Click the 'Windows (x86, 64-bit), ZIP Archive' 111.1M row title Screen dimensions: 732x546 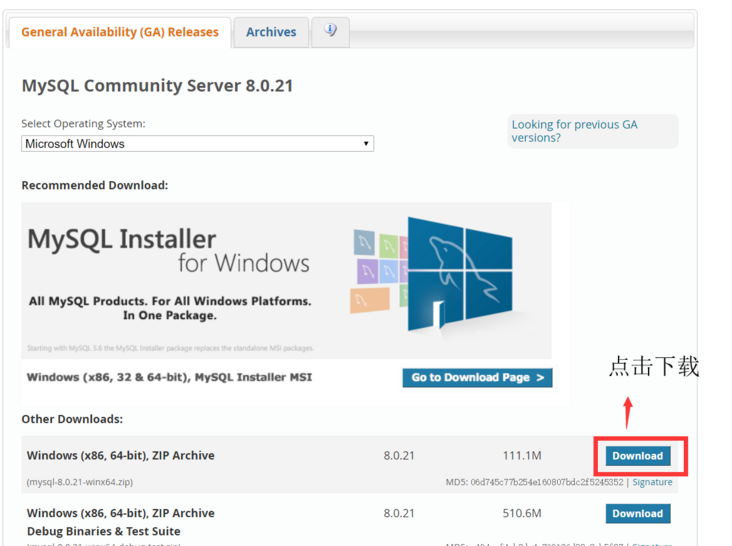[121, 455]
